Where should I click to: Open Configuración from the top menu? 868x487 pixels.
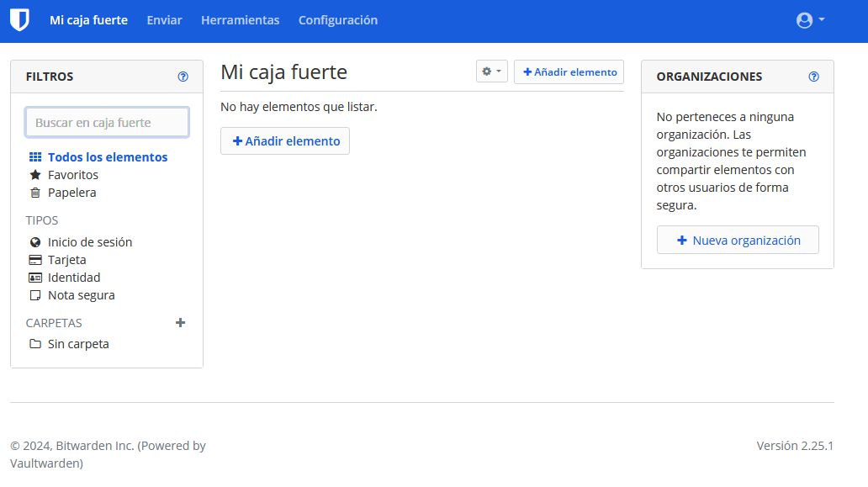tap(338, 20)
